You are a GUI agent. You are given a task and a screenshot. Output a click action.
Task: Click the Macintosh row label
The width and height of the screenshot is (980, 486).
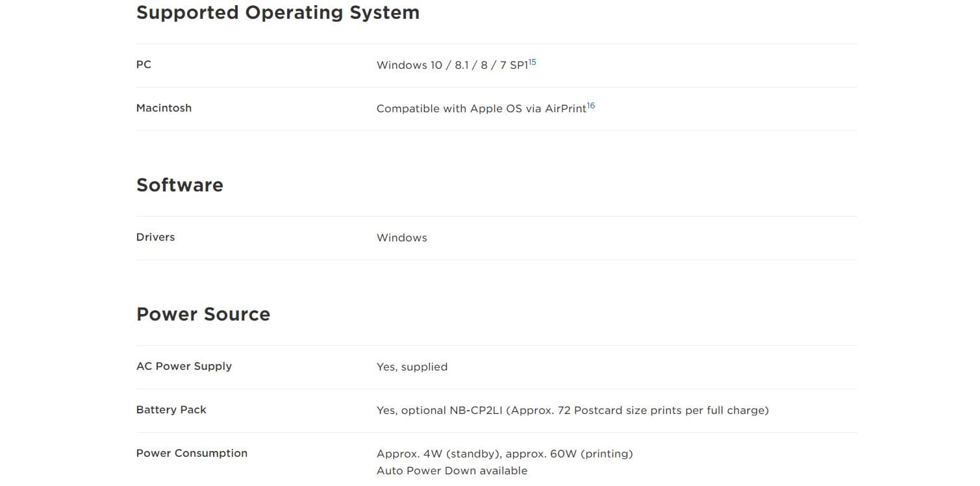(x=164, y=108)
